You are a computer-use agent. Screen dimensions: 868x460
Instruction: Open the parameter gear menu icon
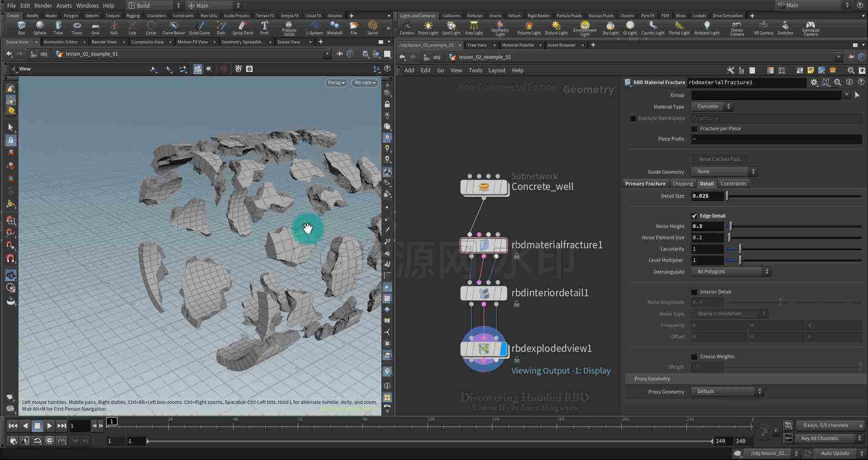coord(814,82)
